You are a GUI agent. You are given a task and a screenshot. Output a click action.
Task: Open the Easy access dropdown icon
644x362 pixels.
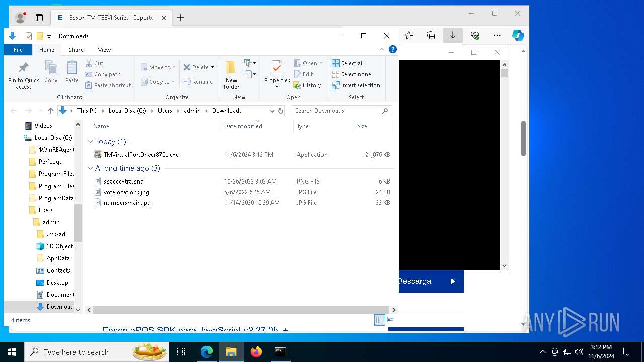(250, 74)
